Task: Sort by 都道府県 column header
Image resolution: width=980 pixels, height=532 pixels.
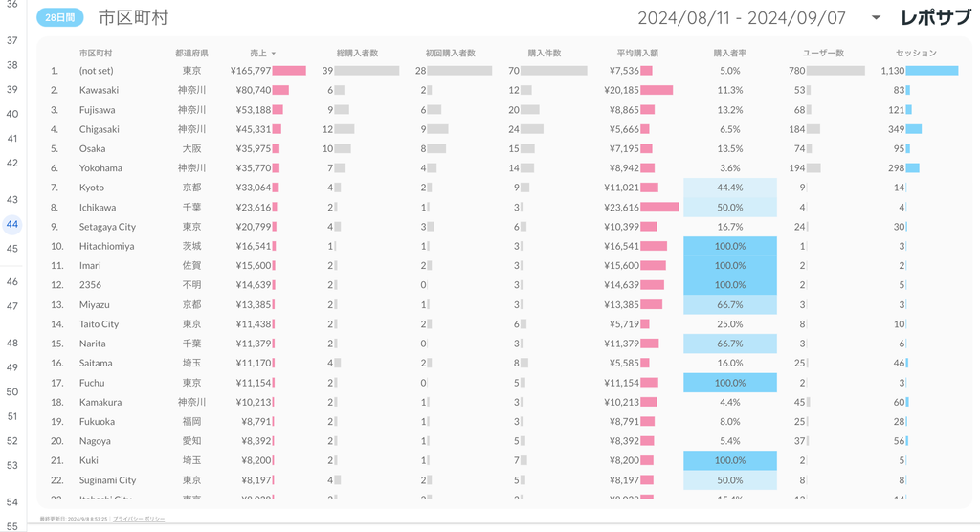Action: 191,53
